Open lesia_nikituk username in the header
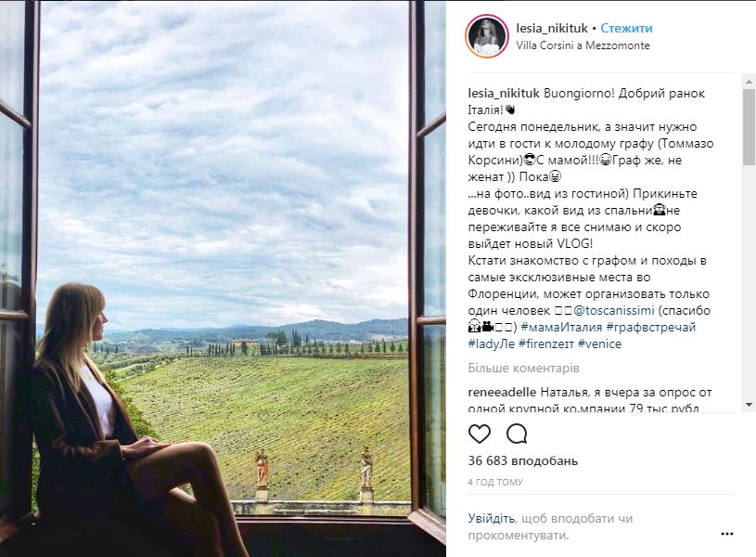756x557 pixels. point(552,29)
